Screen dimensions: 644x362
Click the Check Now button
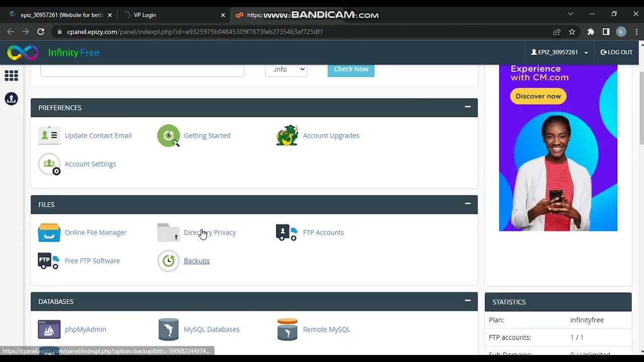tap(351, 69)
